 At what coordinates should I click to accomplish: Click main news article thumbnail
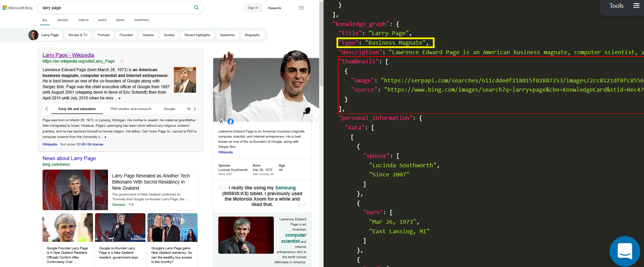coord(75,190)
